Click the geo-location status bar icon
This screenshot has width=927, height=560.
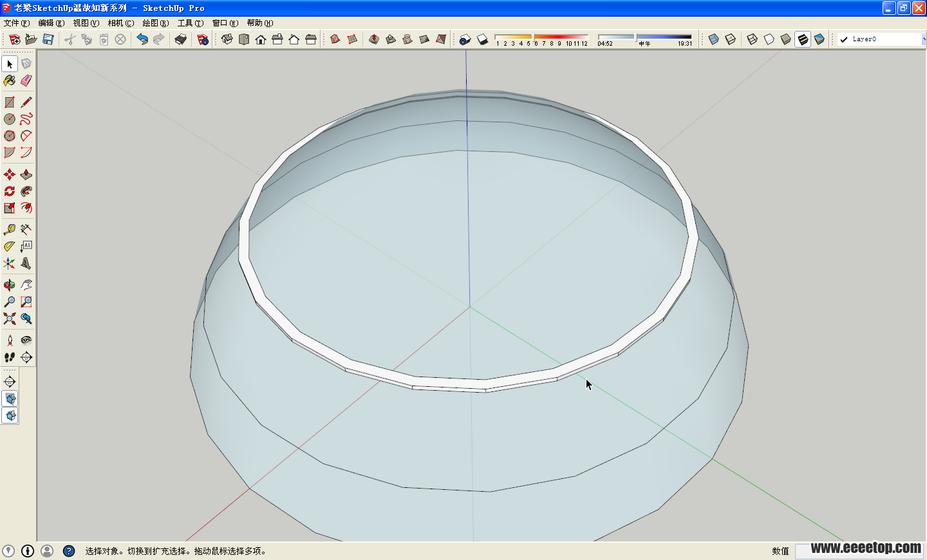[x=8, y=551]
